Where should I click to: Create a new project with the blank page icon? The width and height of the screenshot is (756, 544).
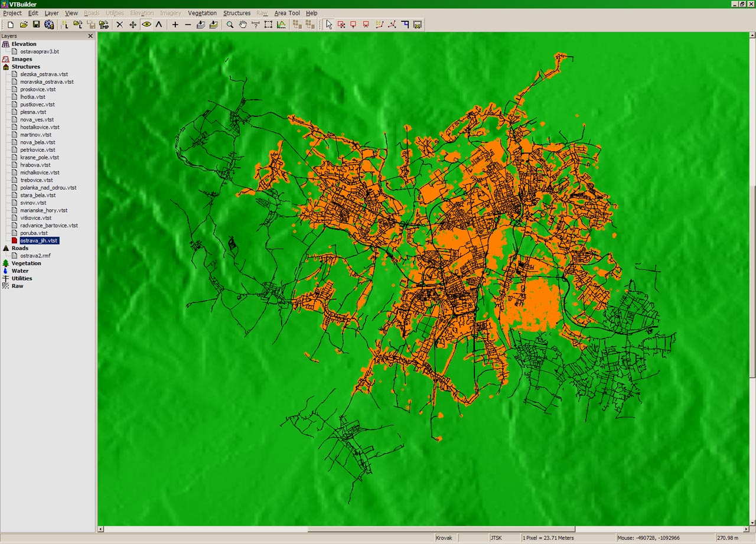(x=11, y=25)
